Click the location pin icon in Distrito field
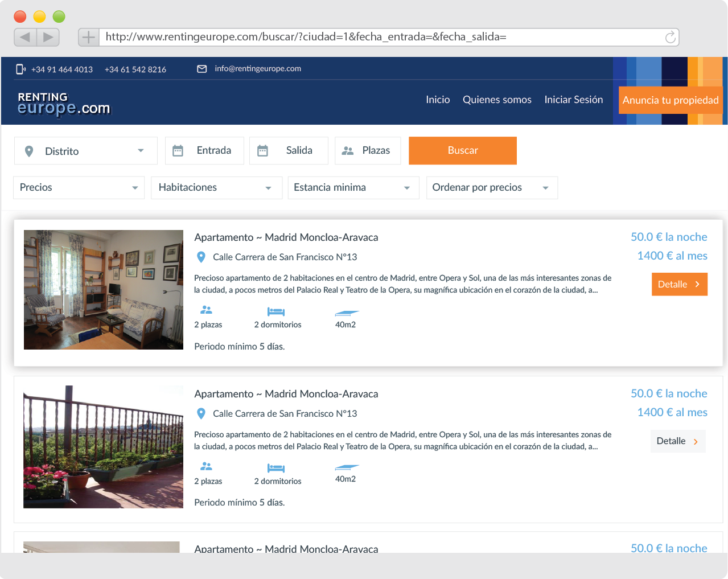Screen dimensions: 728x579 click(29, 151)
